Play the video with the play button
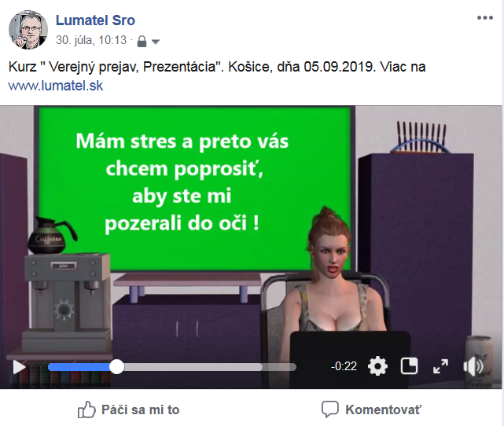Screen dimensions: 504x426 20,367
